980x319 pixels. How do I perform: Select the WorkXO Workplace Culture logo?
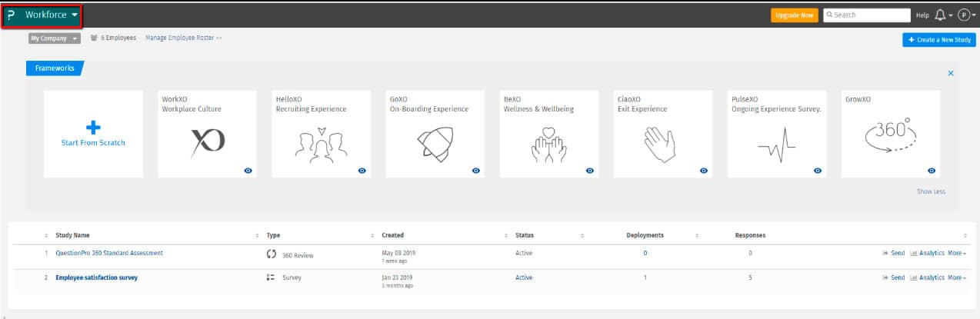tap(208, 143)
